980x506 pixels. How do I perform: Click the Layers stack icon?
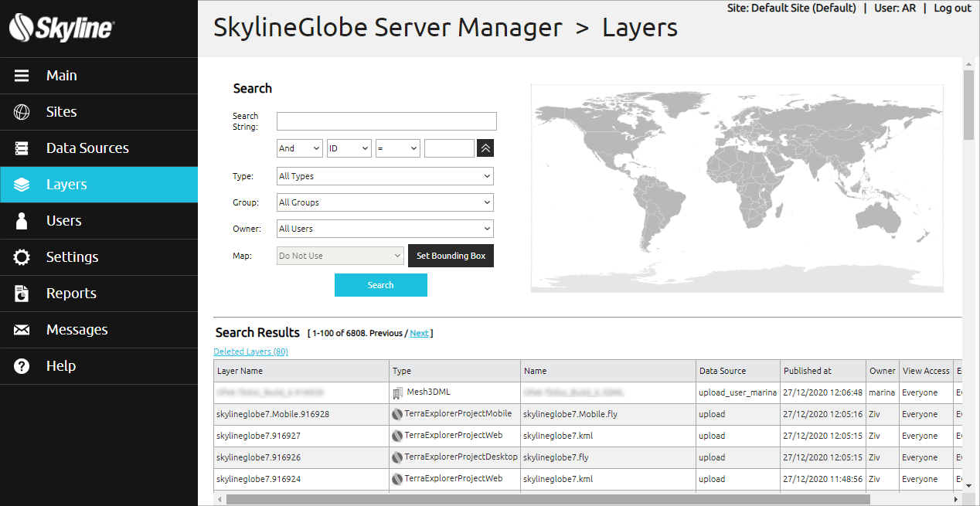pyautogui.click(x=22, y=185)
